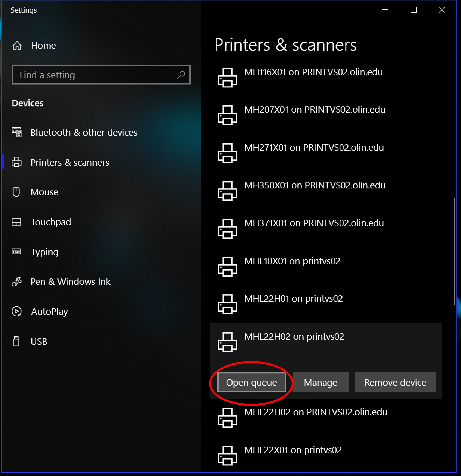The width and height of the screenshot is (461, 476).
Task: Click the MHL10X01 printer icon
Action: (x=227, y=266)
